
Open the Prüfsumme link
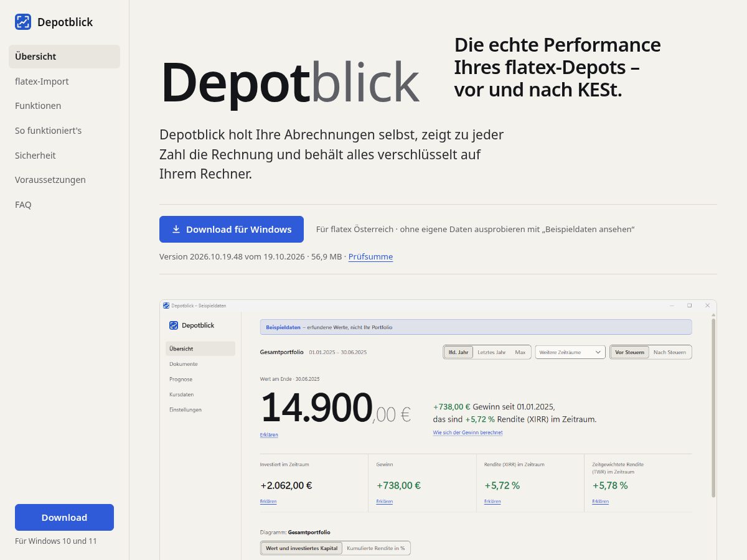370,256
